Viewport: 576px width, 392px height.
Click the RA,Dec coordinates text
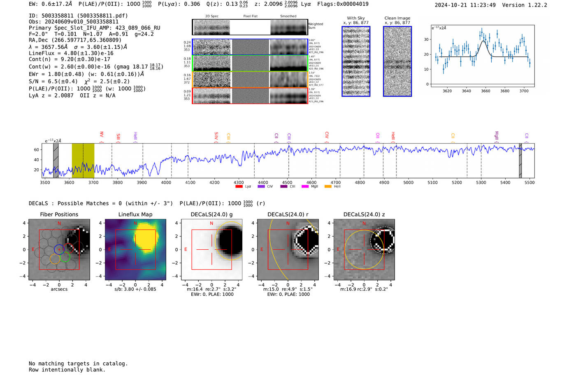(x=75, y=40)
